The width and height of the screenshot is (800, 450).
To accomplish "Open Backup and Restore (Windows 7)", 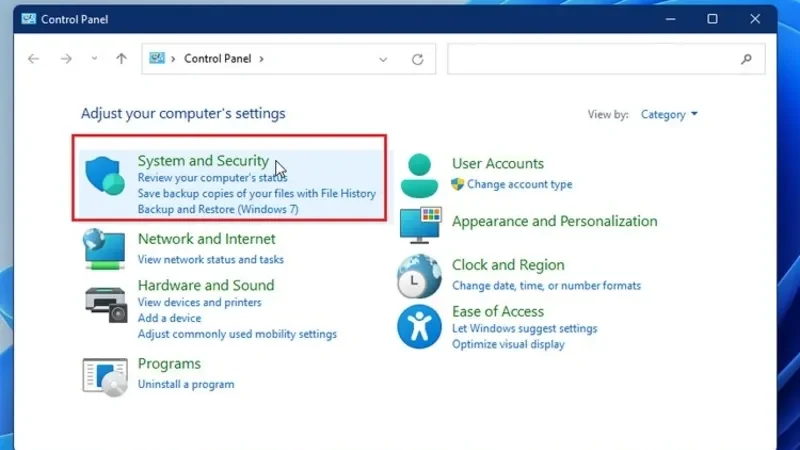I will [218, 209].
